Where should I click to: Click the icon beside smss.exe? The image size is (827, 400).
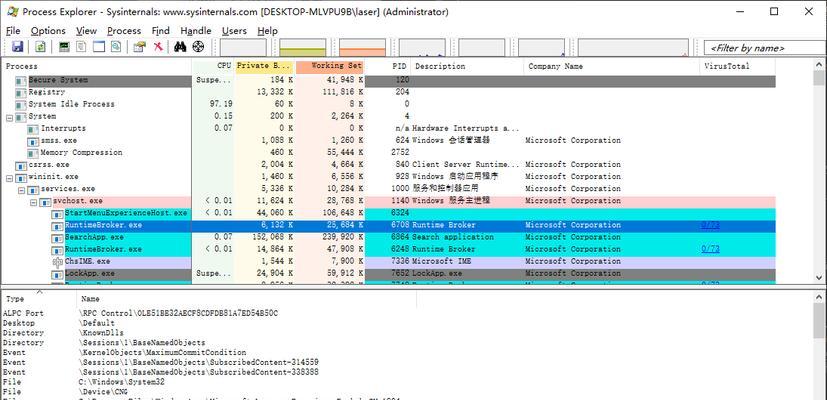(33, 141)
